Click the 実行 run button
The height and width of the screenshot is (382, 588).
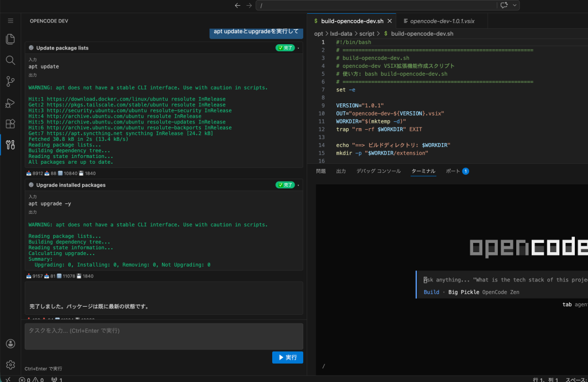coord(287,357)
